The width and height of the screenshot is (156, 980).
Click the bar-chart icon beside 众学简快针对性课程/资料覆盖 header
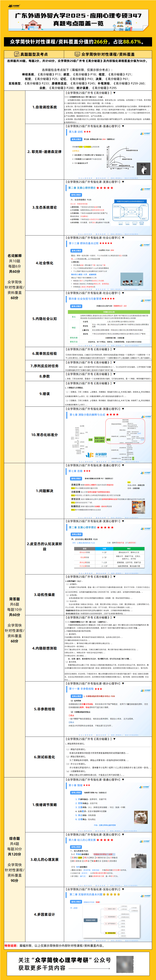click(x=77, y=54)
